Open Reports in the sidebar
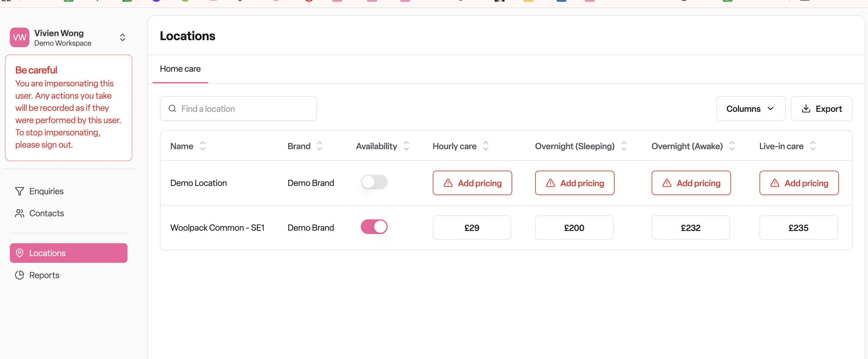 point(69,275)
